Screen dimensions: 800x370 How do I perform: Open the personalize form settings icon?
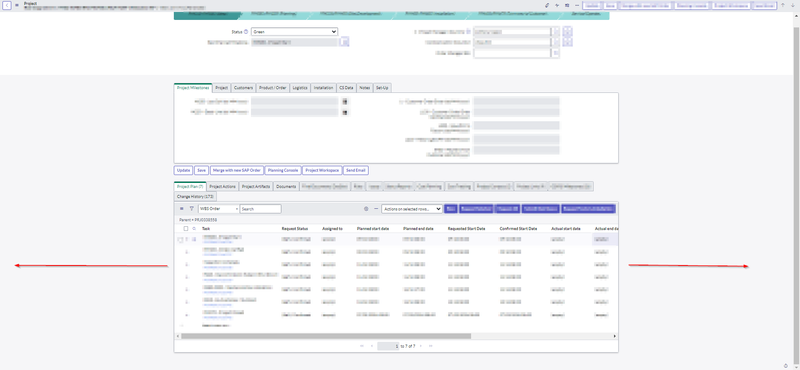coord(567,5)
